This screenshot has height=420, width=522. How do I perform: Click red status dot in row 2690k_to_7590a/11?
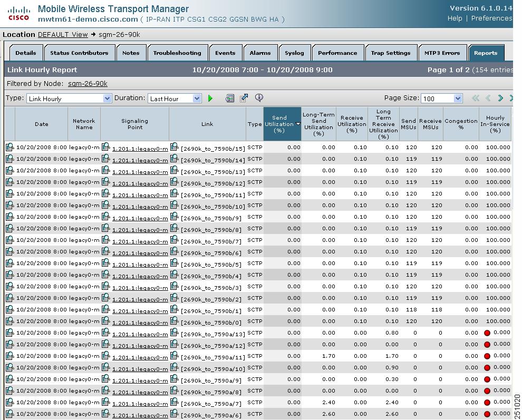coord(487,356)
